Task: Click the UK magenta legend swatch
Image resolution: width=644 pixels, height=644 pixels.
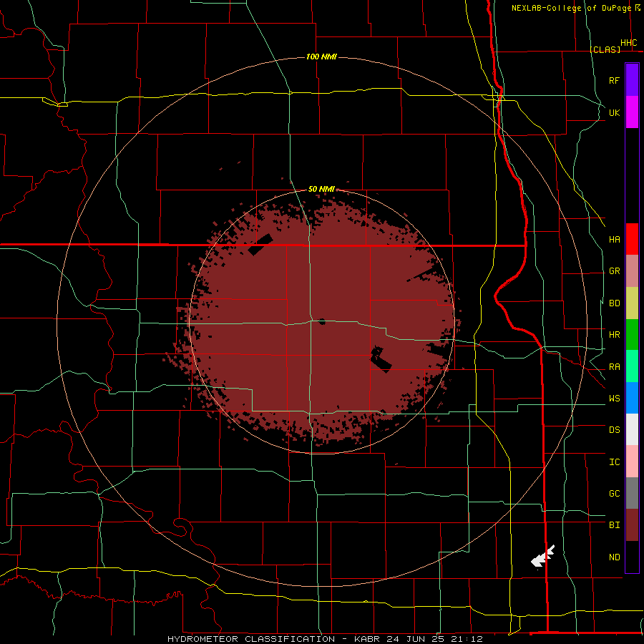Action: click(632, 112)
